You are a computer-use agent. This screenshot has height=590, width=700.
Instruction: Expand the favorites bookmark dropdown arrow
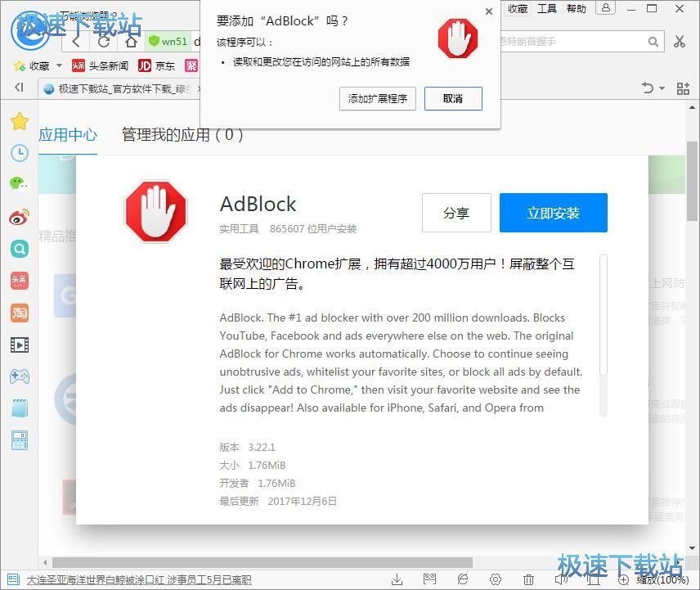(59, 66)
